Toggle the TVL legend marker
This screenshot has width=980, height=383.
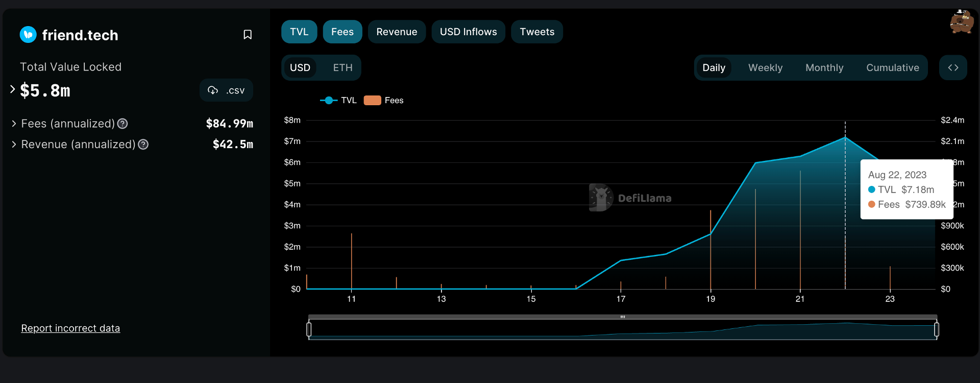pyautogui.click(x=329, y=100)
